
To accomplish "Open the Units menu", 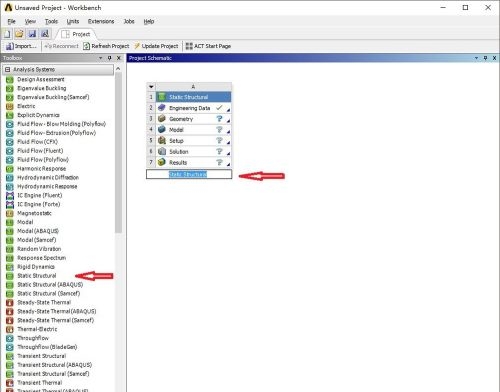I will pos(73,21).
